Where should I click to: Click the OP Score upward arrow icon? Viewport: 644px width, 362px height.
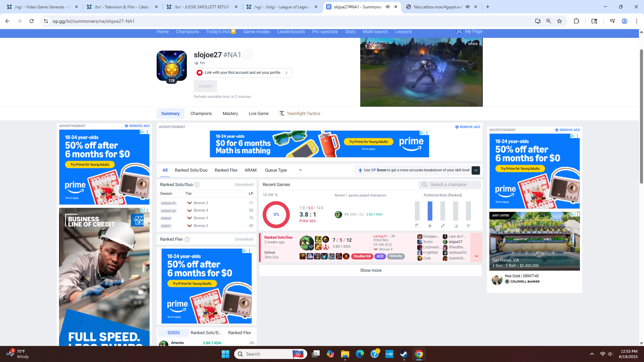[x=360, y=170]
